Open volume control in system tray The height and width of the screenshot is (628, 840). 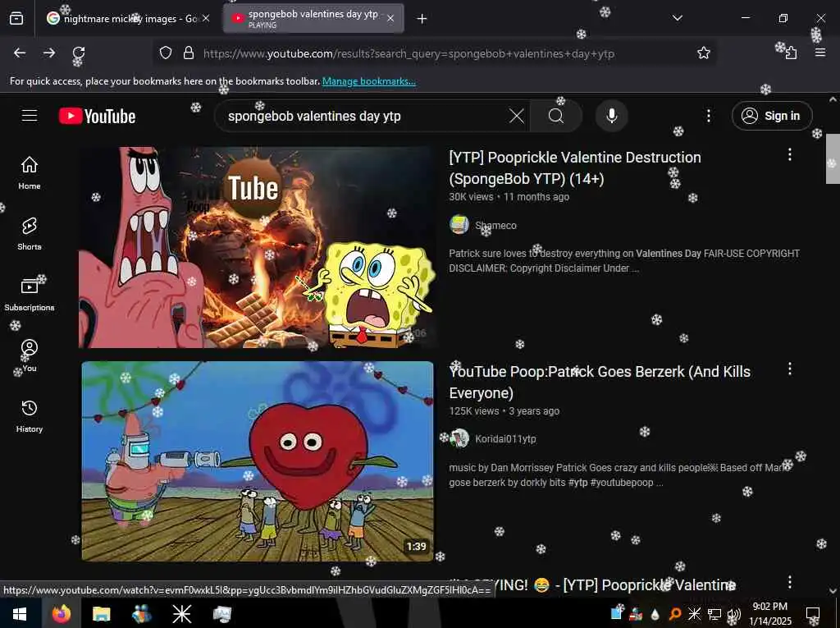point(734,614)
